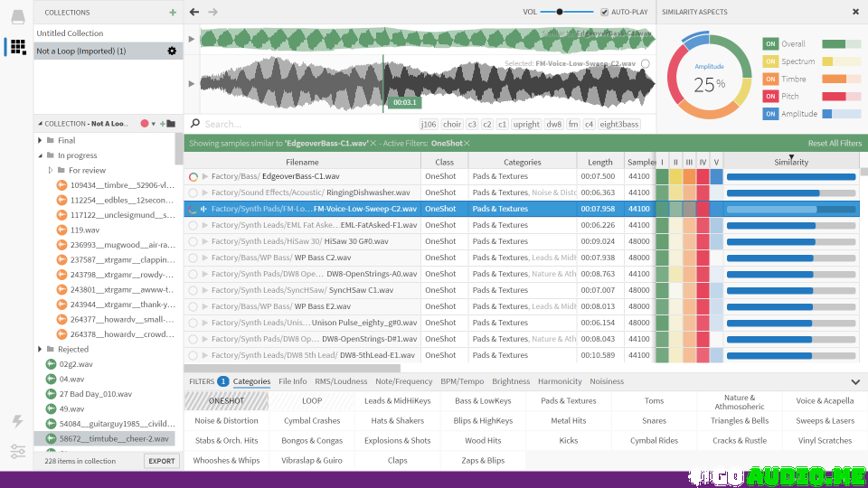The image size is (868, 488).
Task: Click the lightning bolt icon in sidebar
Action: point(17,421)
